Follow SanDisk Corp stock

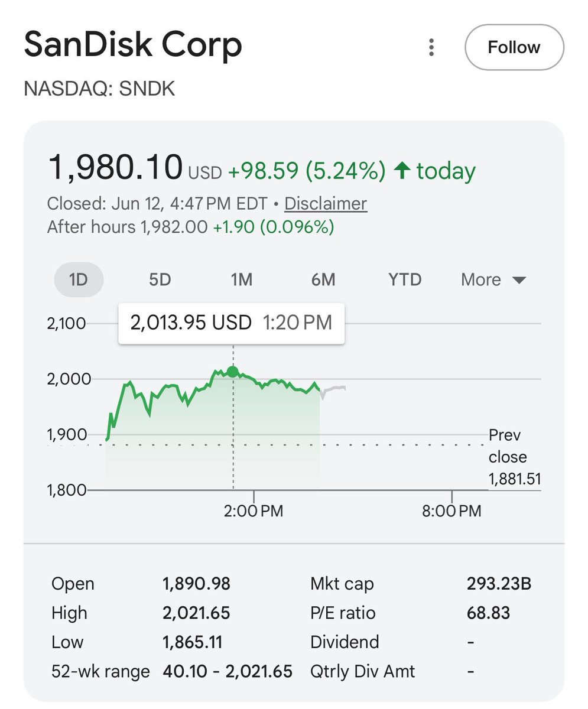[514, 47]
